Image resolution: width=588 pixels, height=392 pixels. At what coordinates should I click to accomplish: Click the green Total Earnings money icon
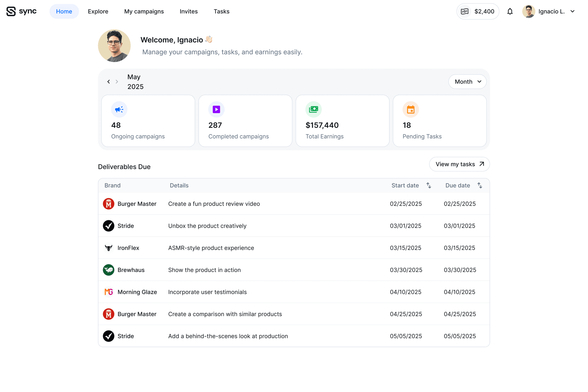click(314, 109)
